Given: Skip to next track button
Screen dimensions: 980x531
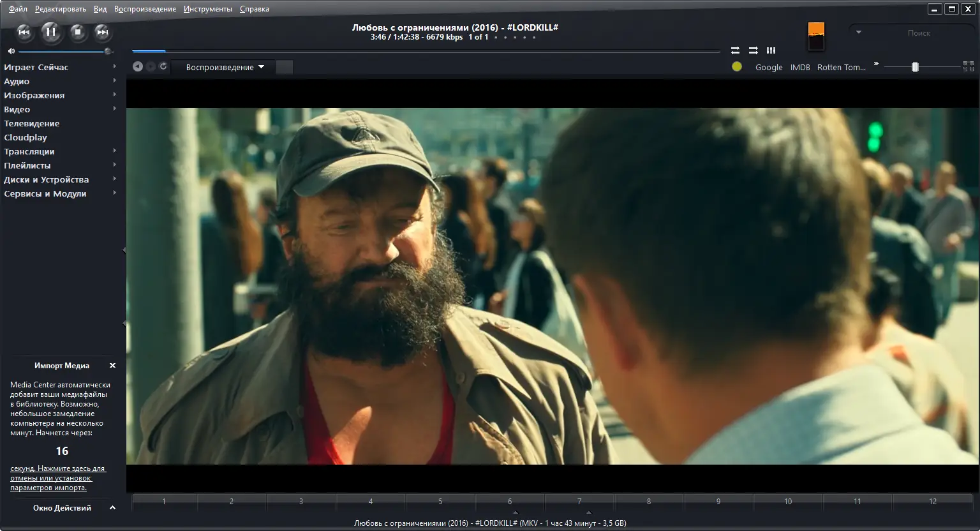Looking at the screenshot, I should click(x=102, y=32).
